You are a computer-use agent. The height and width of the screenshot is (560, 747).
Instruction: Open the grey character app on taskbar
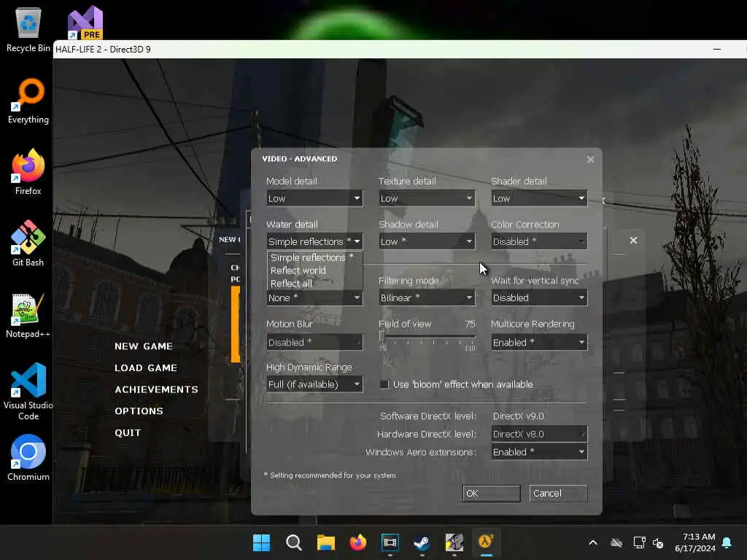click(454, 542)
